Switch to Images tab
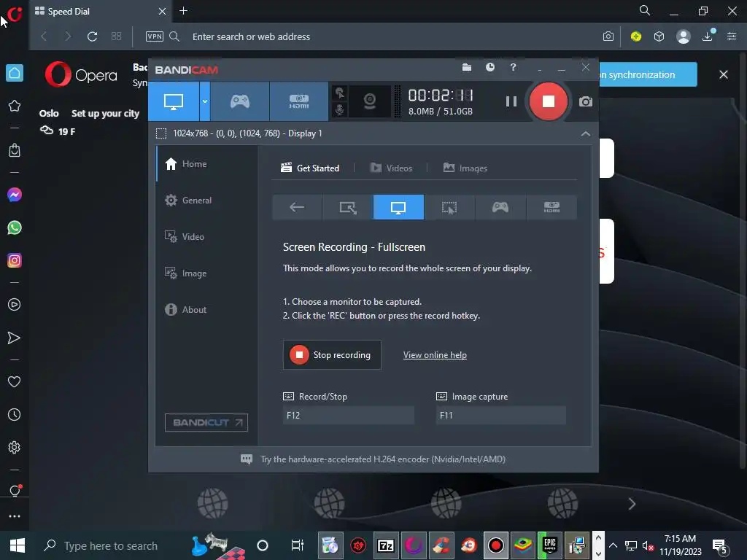The image size is (747, 560). pyautogui.click(x=465, y=168)
